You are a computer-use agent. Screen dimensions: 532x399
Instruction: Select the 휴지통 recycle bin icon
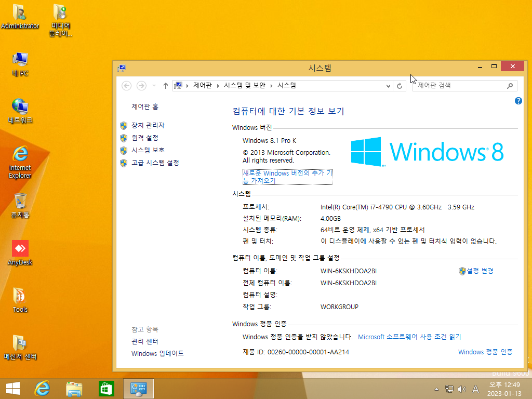pos(20,206)
